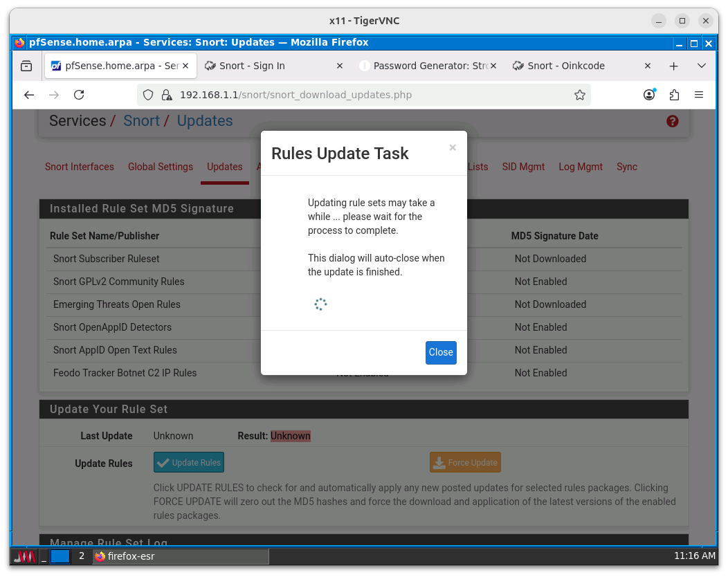Select the highlighted blue workspace in pager
Viewport: 728px width, 577px height.
(60, 556)
